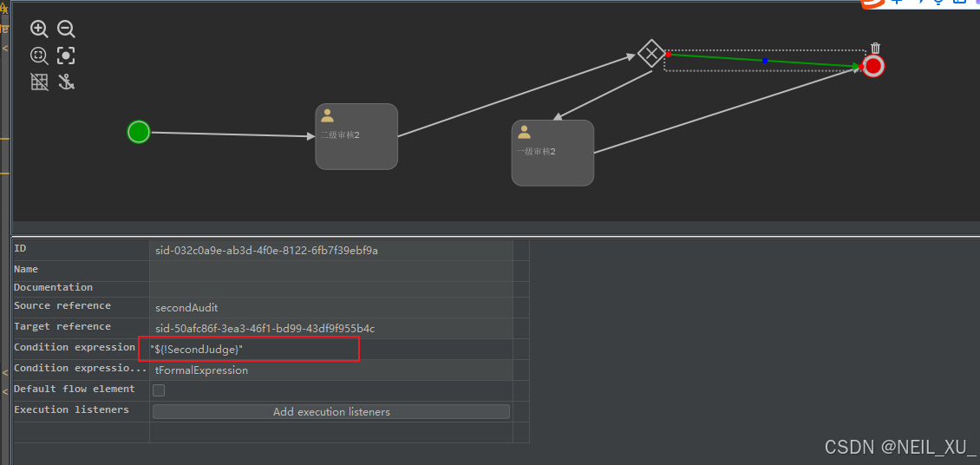The image size is (980, 465).
Task: Select the green start event circle
Action: [139, 132]
